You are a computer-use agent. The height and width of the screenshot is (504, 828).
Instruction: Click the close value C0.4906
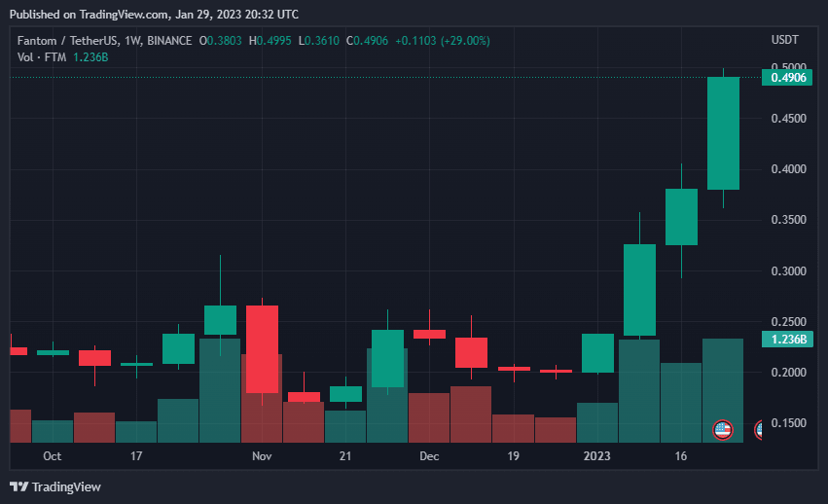(367, 41)
